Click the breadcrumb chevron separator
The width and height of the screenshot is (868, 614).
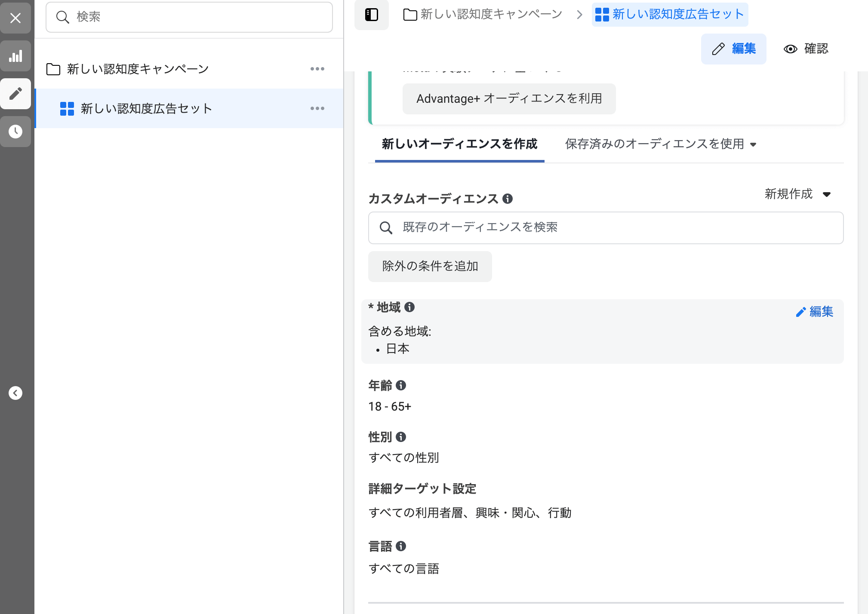point(579,15)
